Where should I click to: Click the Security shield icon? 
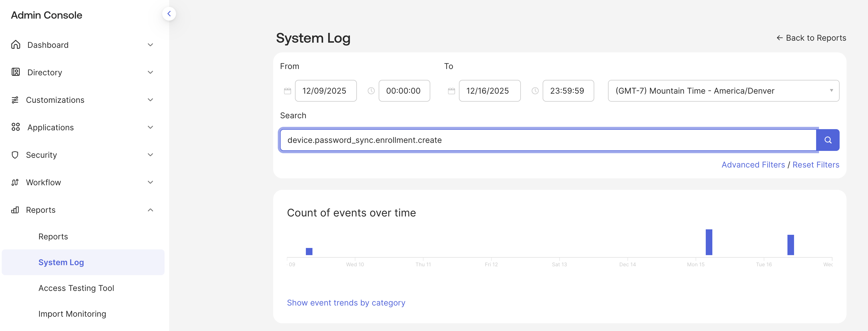point(15,155)
